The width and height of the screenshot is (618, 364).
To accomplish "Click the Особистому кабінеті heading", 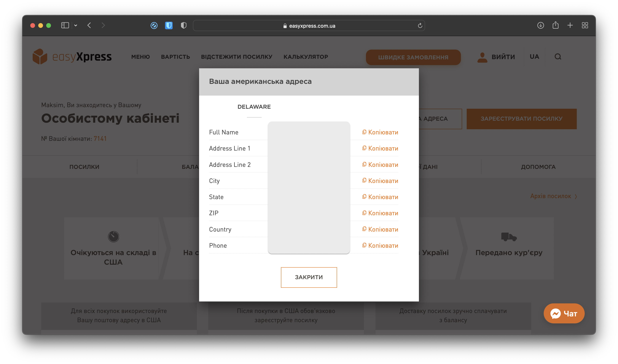I will click(110, 118).
